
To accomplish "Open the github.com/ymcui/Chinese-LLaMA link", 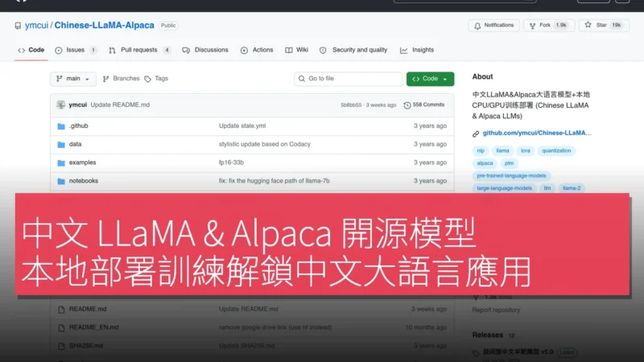I will (537, 133).
